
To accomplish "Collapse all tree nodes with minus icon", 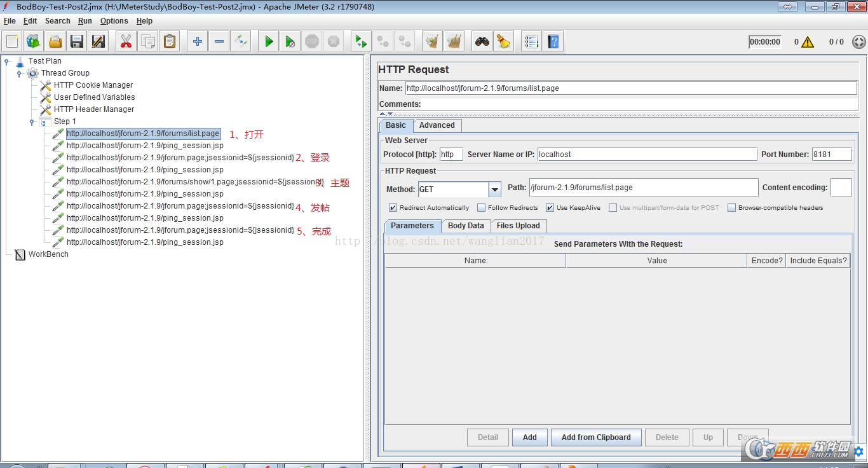I will point(219,42).
